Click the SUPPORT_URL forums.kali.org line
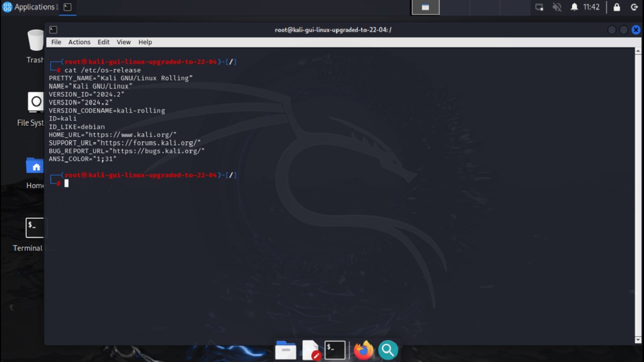This screenshot has width=644, height=362. [x=125, y=143]
